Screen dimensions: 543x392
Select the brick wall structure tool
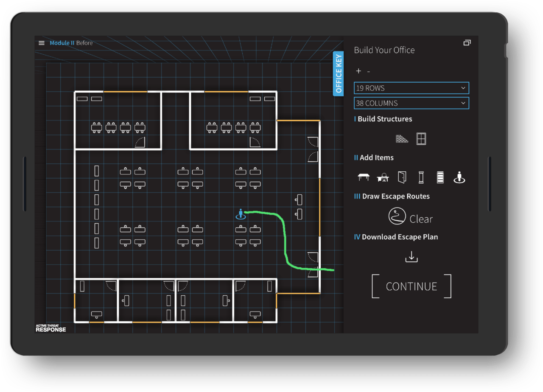click(x=401, y=139)
